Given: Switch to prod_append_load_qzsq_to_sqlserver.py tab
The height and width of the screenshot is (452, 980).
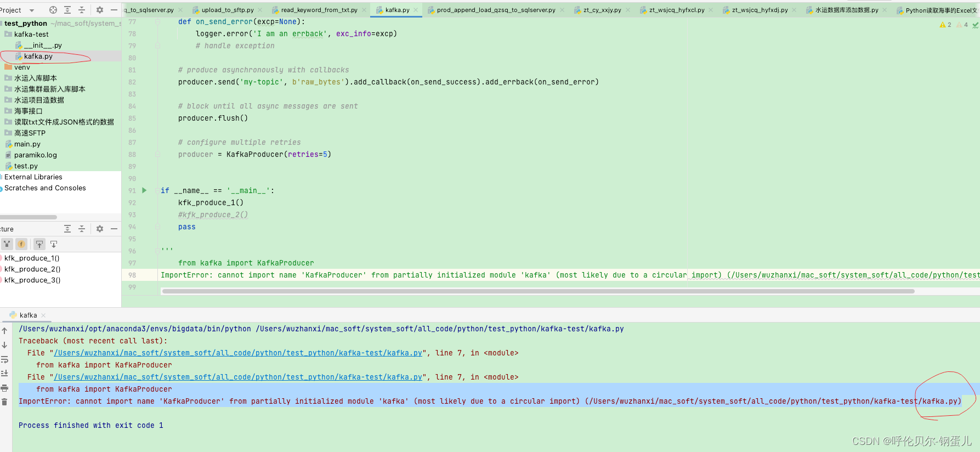Looking at the screenshot, I should click(x=495, y=10).
